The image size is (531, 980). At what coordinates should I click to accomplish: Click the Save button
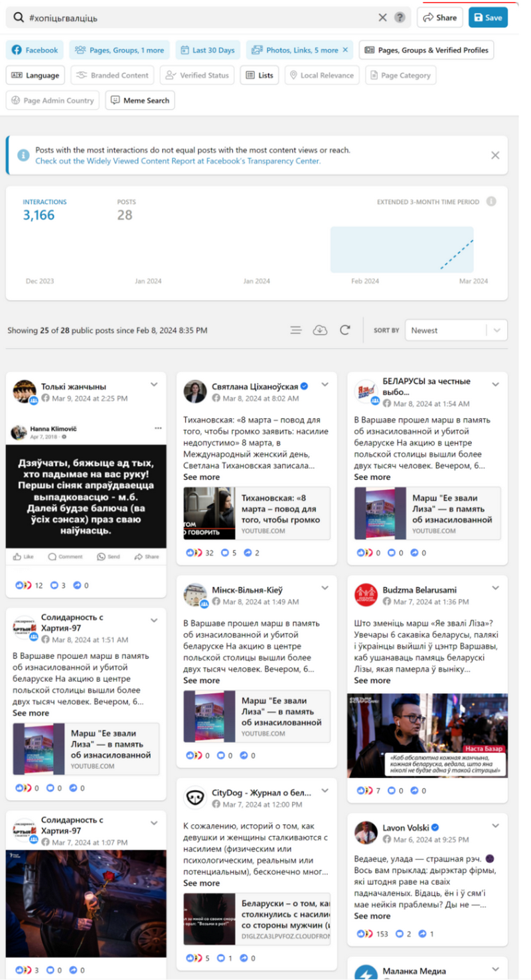click(488, 18)
